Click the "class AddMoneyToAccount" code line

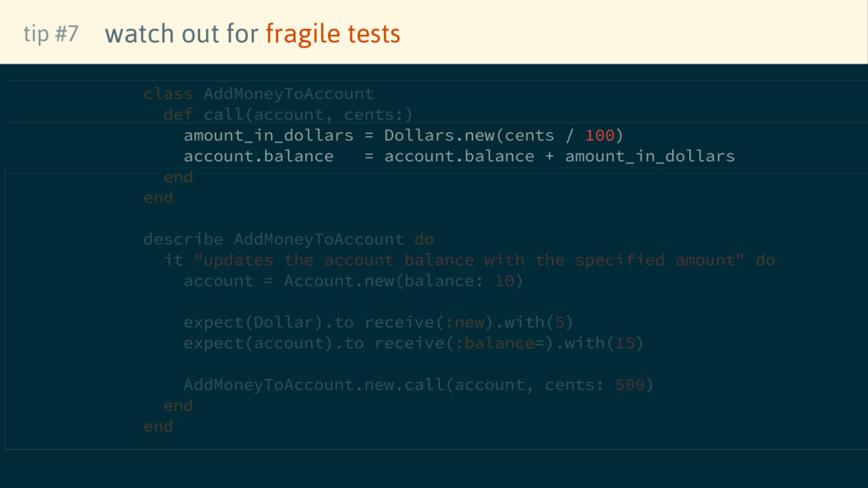pyautogui.click(x=259, y=93)
